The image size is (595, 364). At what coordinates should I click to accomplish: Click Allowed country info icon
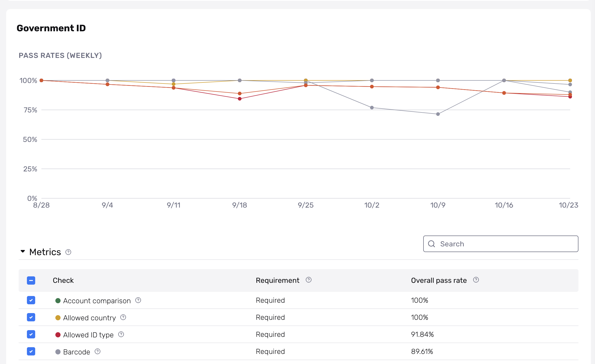pos(123,317)
